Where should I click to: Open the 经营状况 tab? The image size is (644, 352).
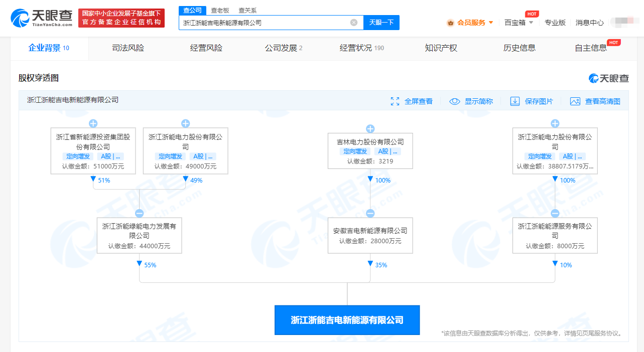click(362, 48)
